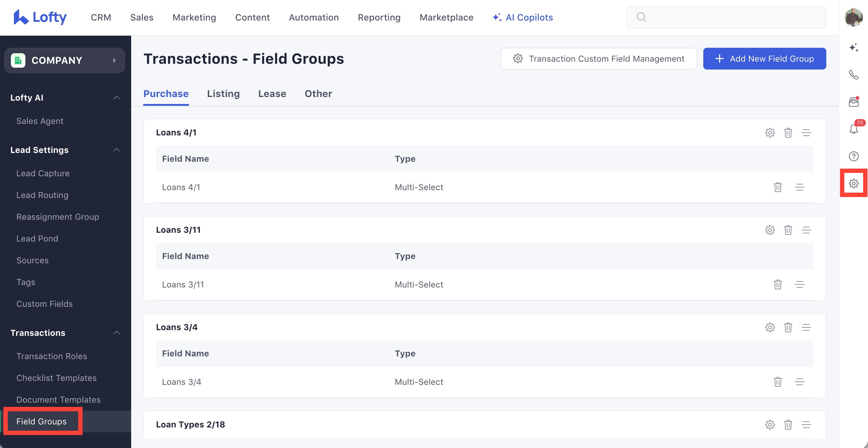Open the phone dialer icon in right sidebar

pos(853,74)
